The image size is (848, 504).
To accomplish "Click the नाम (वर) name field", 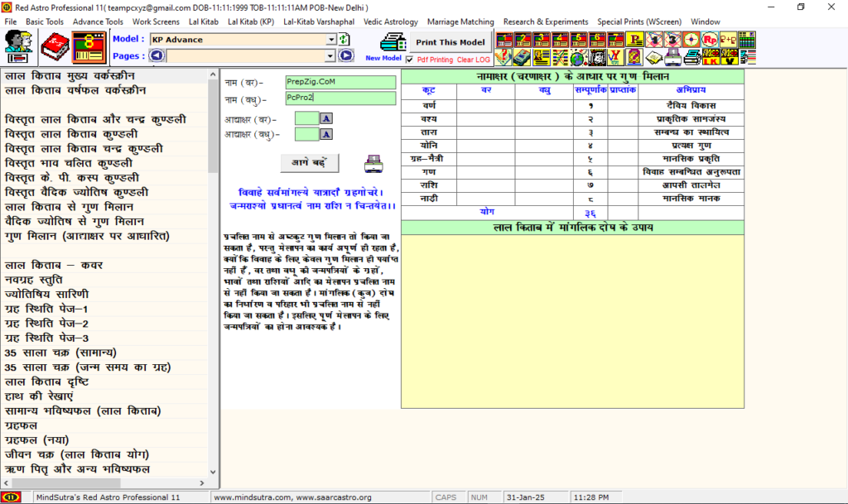I will (340, 82).
